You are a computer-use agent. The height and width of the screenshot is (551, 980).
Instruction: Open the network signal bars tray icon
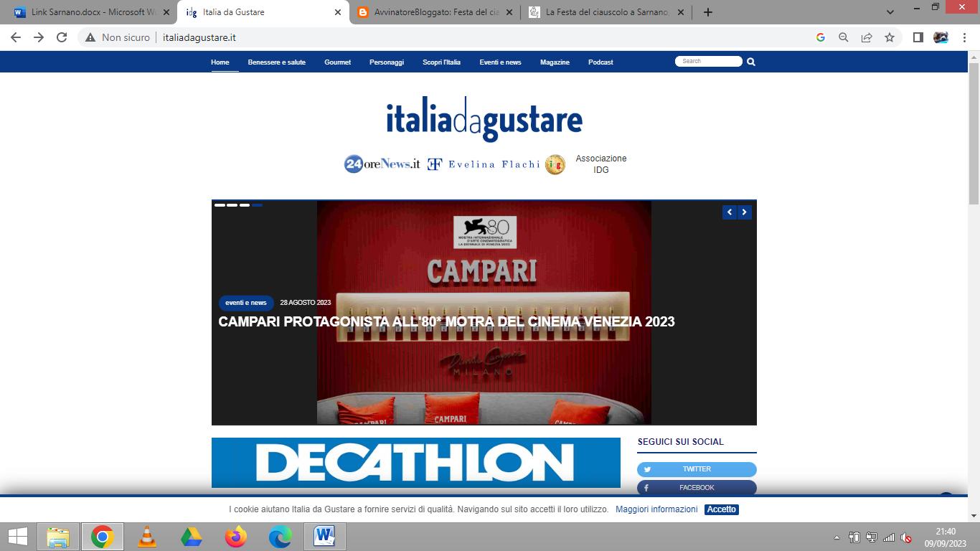point(889,537)
